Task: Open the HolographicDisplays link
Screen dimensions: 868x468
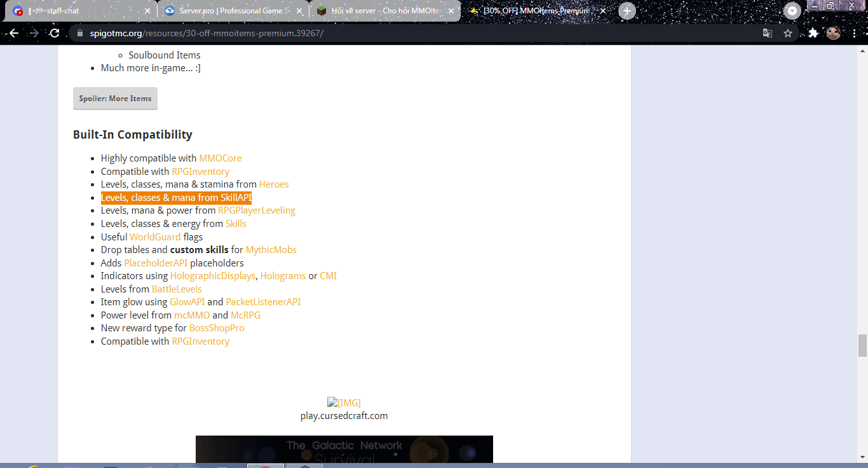Action: (x=213, y=276)
